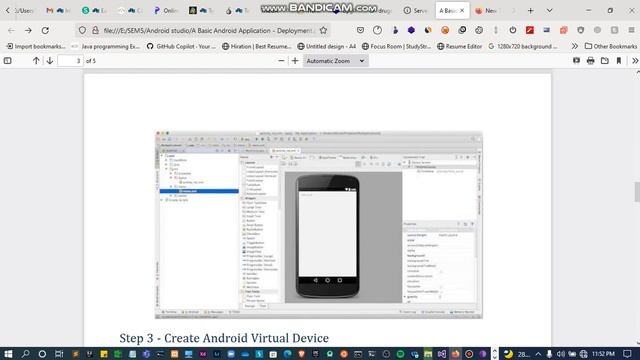Zoom out with the minus button
This screenshot has height=360, width=640.
click(x=281, y=61)
